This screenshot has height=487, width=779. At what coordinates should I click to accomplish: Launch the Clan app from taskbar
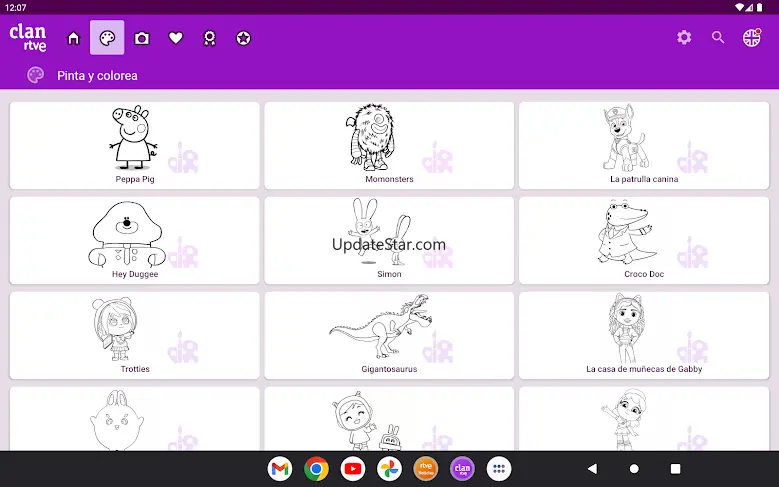(462, 469)
